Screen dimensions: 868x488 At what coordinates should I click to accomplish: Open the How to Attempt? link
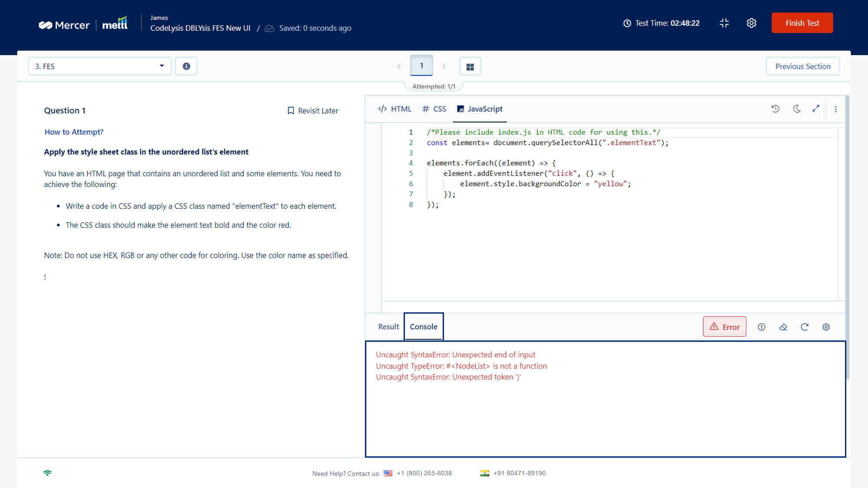tap(74, 132)
